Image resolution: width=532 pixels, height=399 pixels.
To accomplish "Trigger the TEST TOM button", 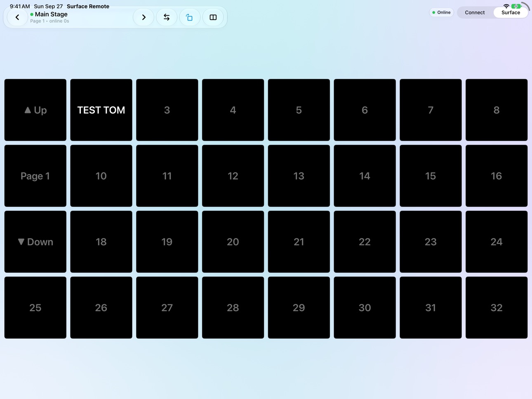I will click(101, 110).
